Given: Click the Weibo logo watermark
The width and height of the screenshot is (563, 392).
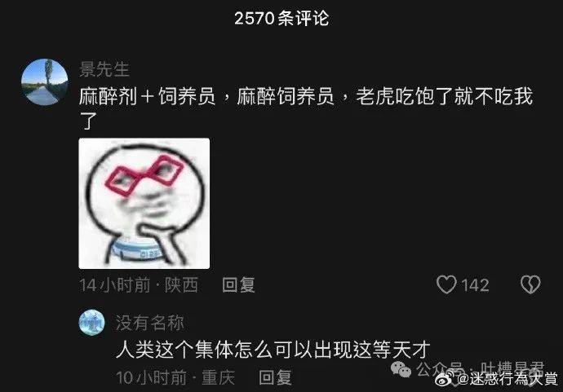Looking at the screenshot, I should 446,379.
